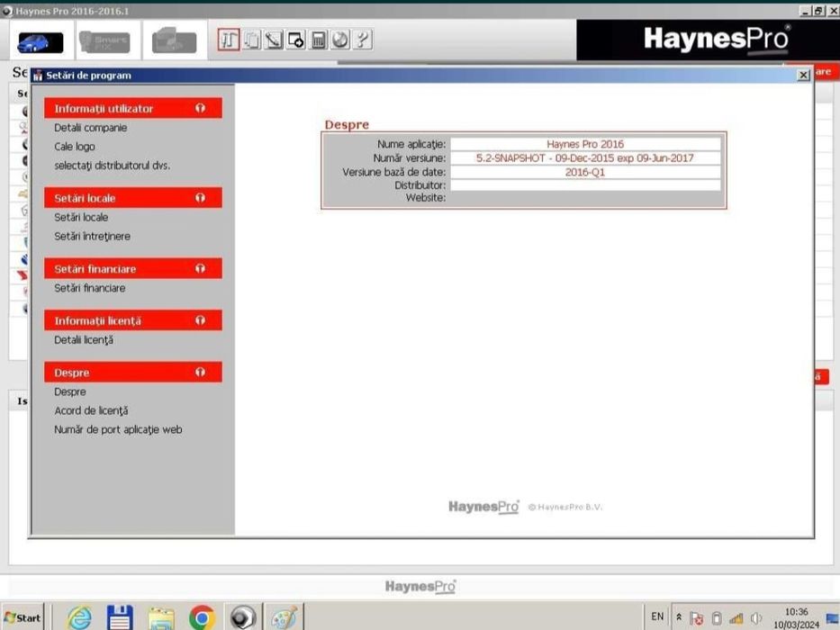Click the floppy disk taskbar icon
Image resolution: width=840 pixels, height=630 pixels.
[x=120, y=617]
